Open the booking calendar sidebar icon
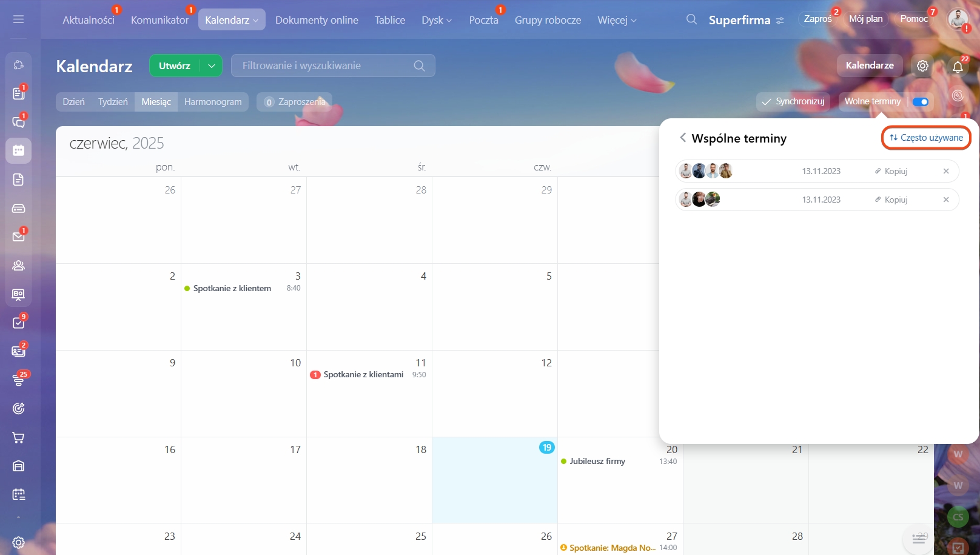The height and width of the screenshot is (555, 980). (x=18, y=494)
